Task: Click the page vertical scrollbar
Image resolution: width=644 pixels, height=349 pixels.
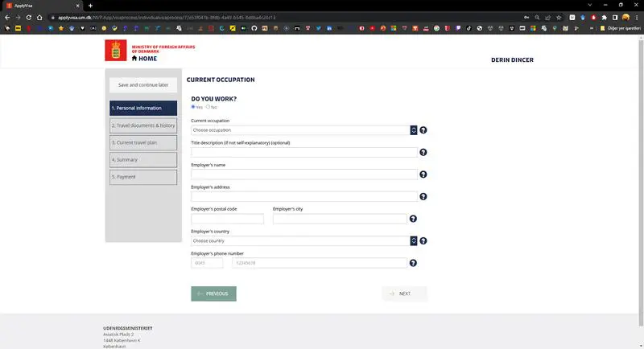Action: (641, 183)
